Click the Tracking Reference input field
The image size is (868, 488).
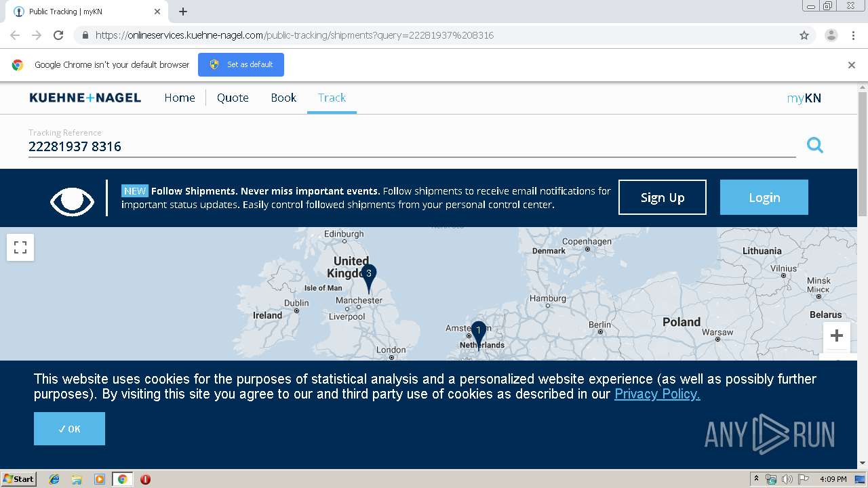pyautogui.click(x=412, y=146)
